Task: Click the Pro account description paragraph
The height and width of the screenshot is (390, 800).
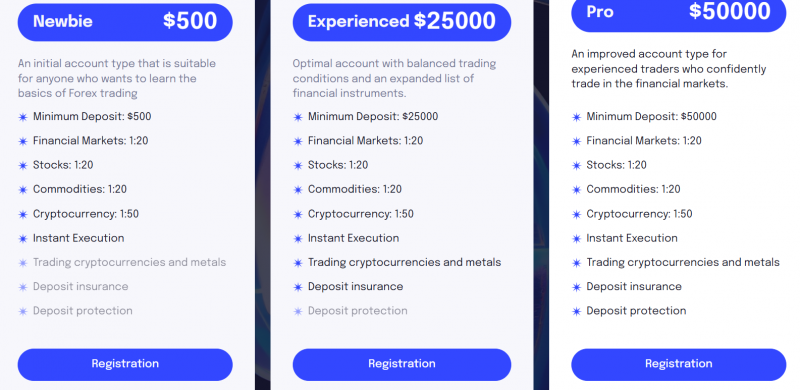Action: [x=669, y=68]
